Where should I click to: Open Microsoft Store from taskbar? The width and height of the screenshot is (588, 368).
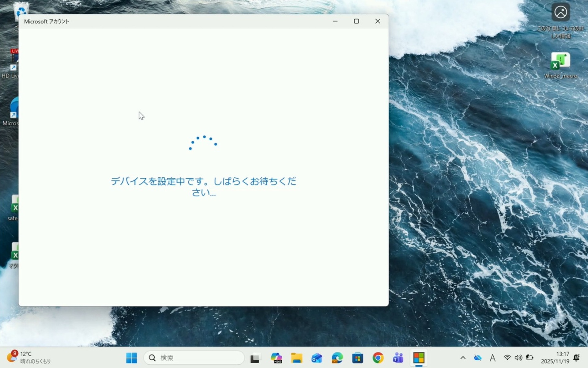click(x=357, y=358)
